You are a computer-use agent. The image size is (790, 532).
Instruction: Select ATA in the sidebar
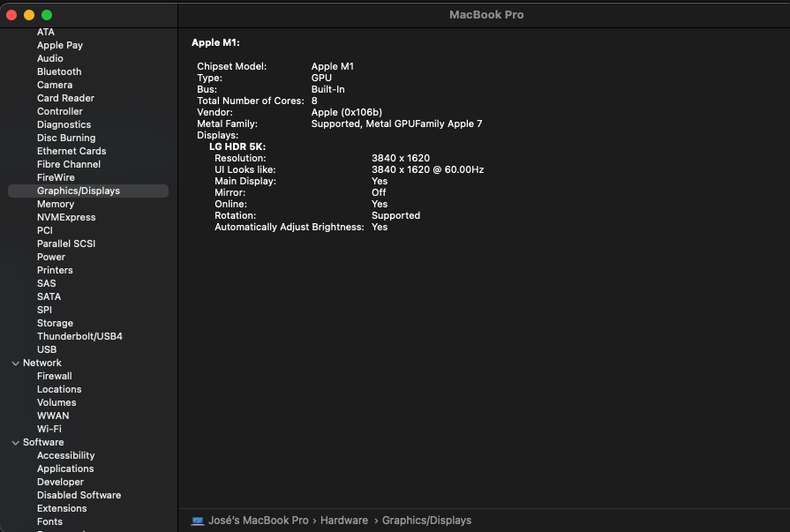click(x=45, y=32)
